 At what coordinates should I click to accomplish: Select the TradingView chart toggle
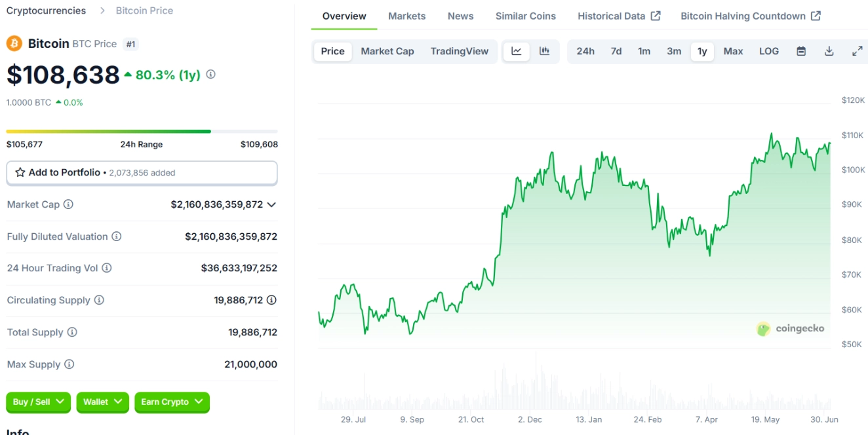pos(460,51)
